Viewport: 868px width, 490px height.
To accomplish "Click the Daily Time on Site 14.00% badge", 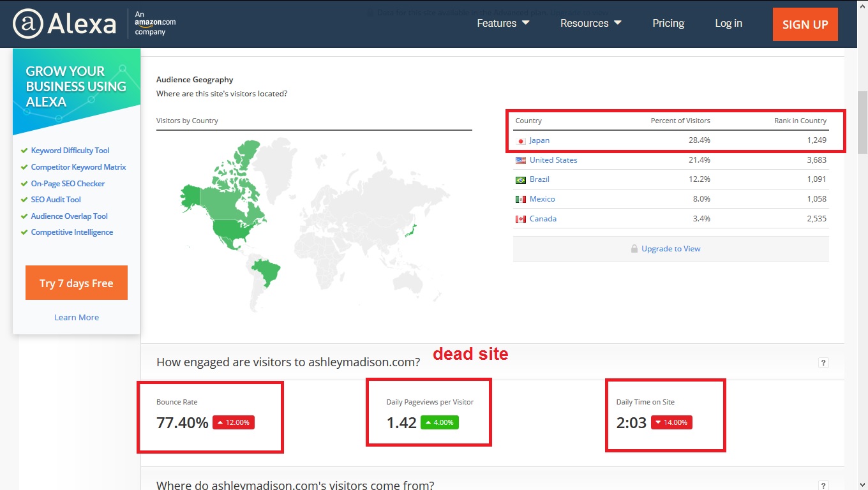I will tap(671, 422).
